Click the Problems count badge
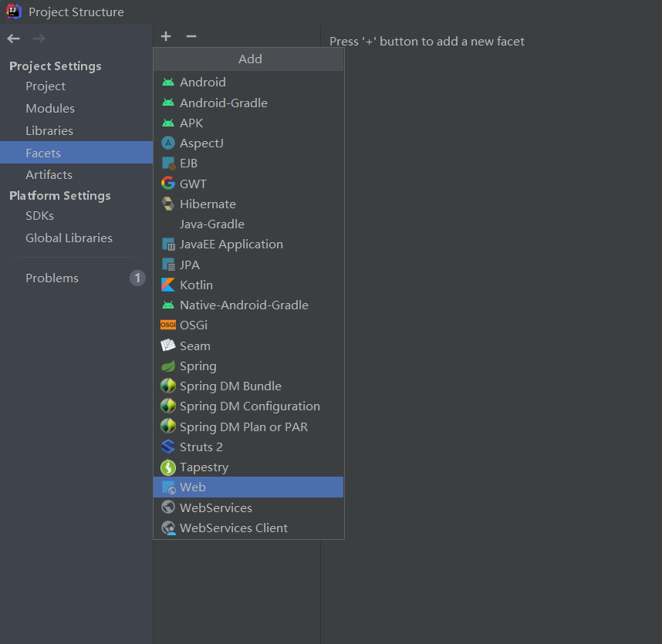 [137, 278]
